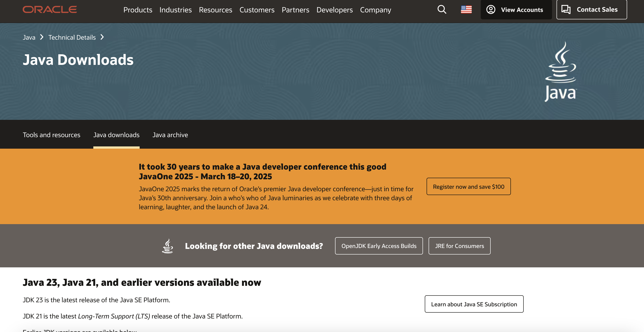This screenshot has height=332, width=644.
Task: Click Learn about Java SE Subscription
Action: point(474,304)
